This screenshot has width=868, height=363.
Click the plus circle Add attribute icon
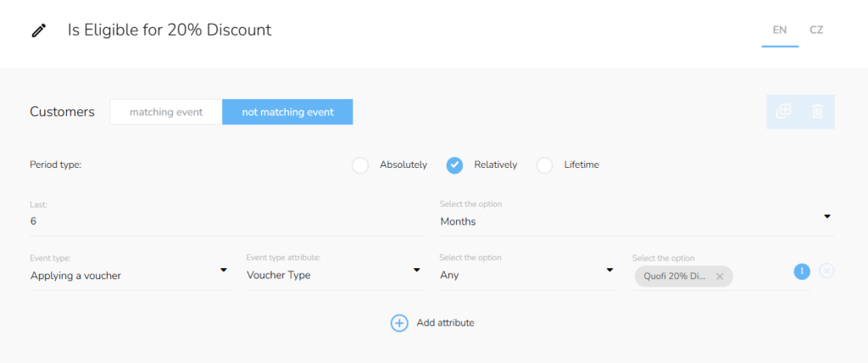399,323
